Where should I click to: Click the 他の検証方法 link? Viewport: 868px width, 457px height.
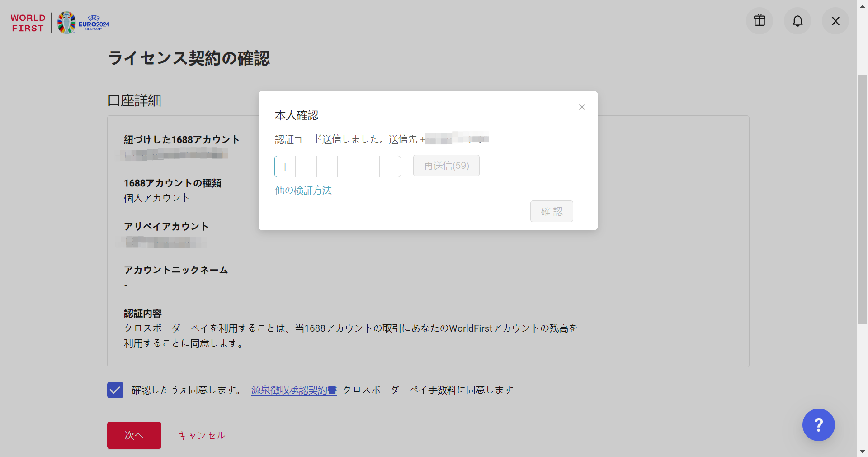(303, 190)
